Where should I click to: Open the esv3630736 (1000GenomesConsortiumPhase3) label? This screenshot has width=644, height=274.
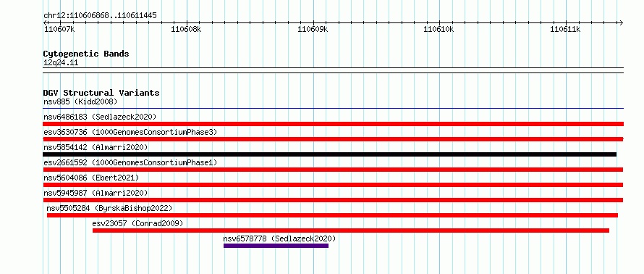pyautogui.click(x=130, y=132)
